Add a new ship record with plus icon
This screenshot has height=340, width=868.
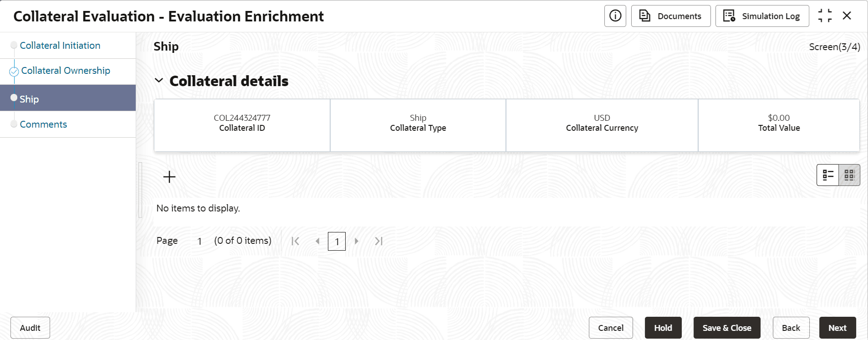pyautogui.click(x=169, y=177)
